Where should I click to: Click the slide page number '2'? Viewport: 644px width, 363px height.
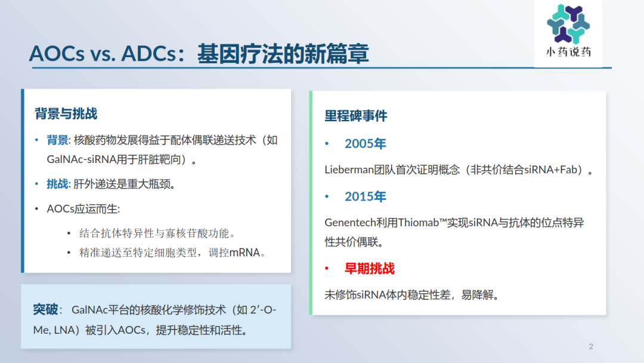[590, 346]
